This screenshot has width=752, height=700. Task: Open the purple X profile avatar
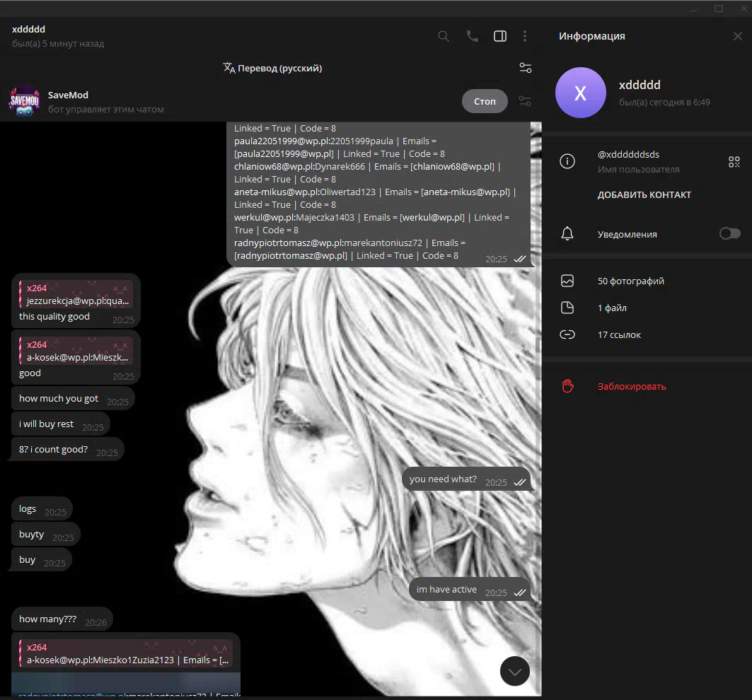[x=580, y=93]
